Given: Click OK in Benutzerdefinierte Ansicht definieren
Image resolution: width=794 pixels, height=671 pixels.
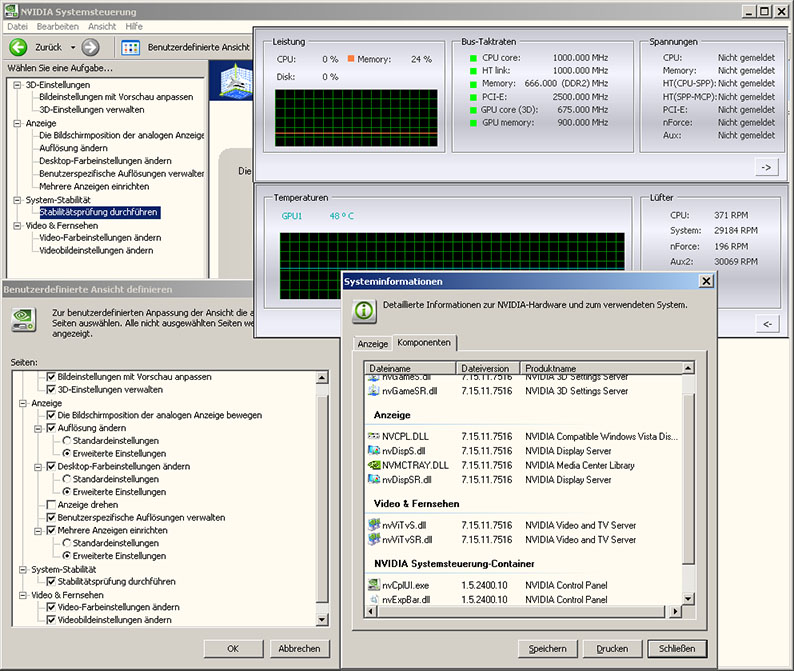Looking at the screenshot, I should 233,649.
